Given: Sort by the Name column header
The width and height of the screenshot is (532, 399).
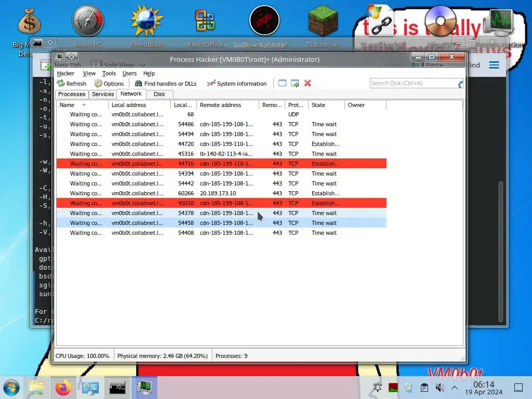Looking at the screenshot, I should coord(82,105).
